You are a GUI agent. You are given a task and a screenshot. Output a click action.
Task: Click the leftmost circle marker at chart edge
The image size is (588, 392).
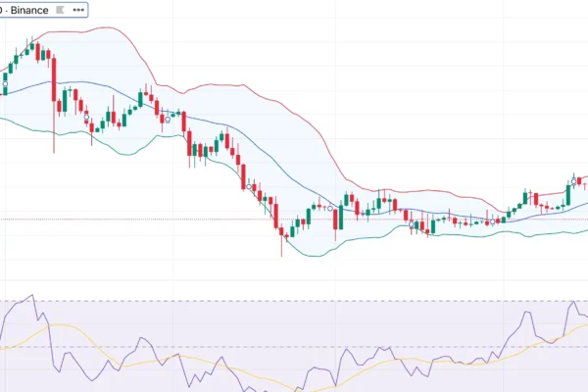click(x=3, y=85)
